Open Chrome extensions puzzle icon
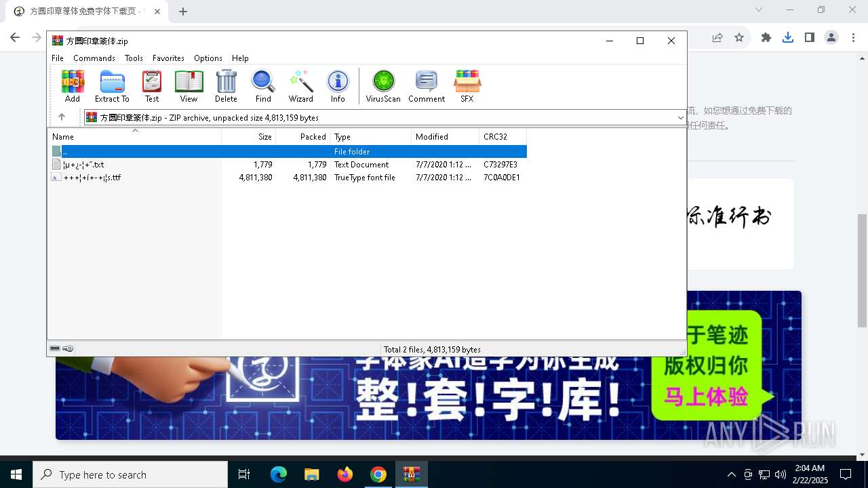The height and width of the screenshot is (488, 868). [766, 38]
